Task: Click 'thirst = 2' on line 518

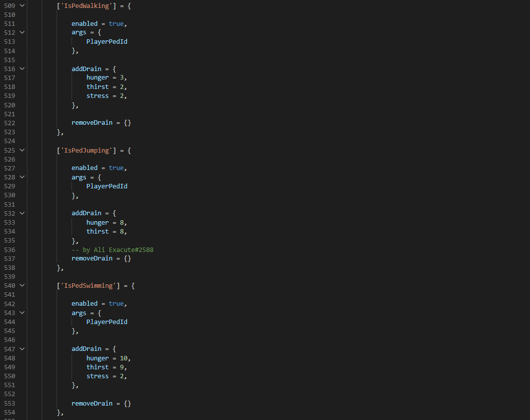Action: [105, 87]
